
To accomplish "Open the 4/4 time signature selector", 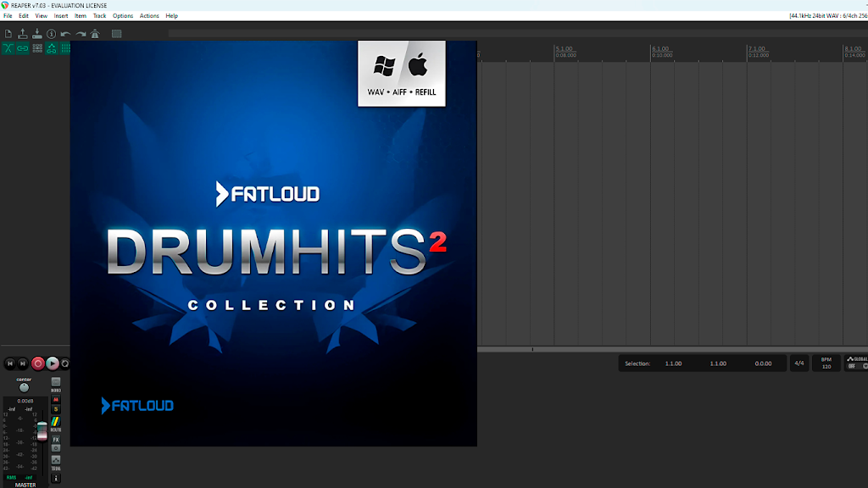I will (798, 363).
